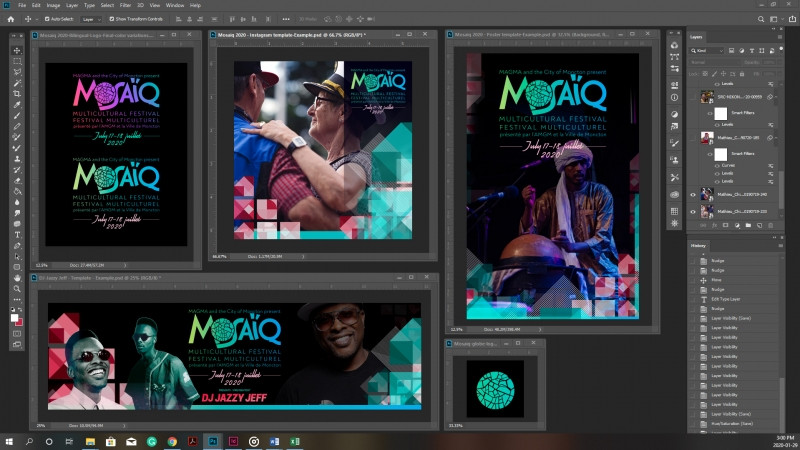Screen dimensions: 800x450
Task: Open the Kind filter dropdown in Layers
Action: [707, 51]
